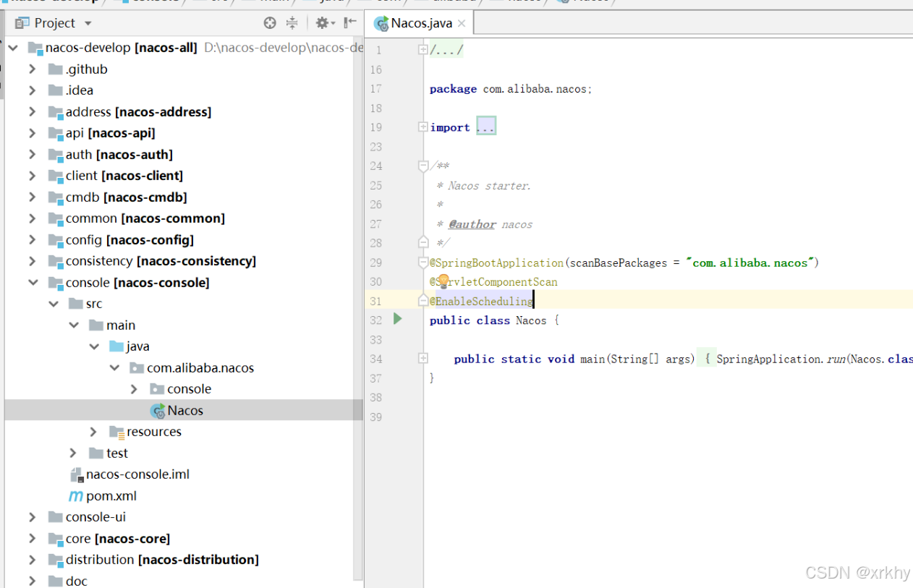
Task: Expand the resources folder arrow
Action: pyautogui.click(x=93, y=432)
